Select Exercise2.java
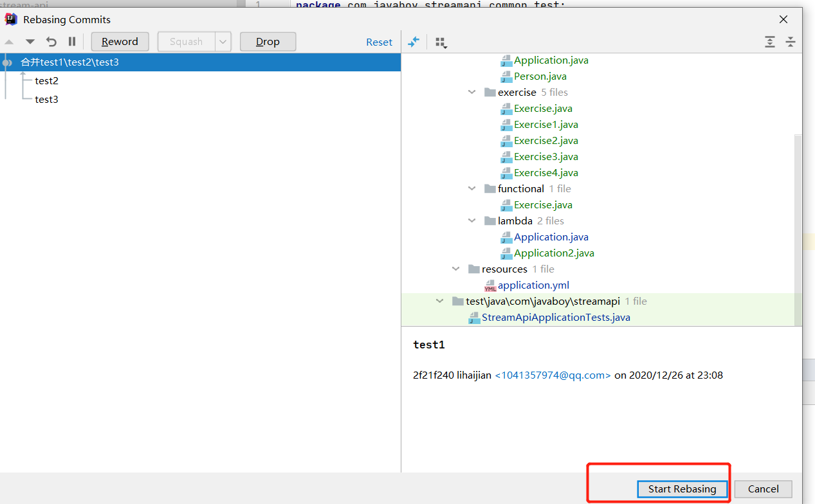 pyautogui.click(x=546, y=140)
